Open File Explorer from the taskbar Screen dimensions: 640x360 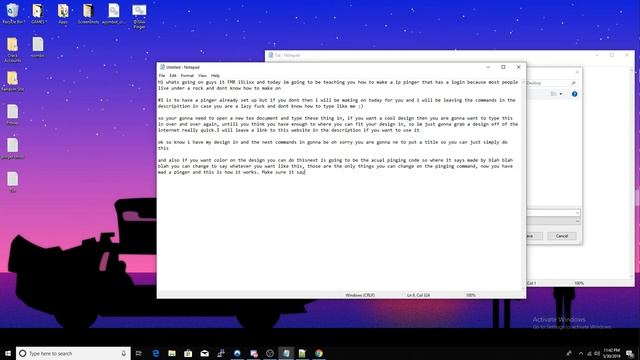pyautogui.click(x=172, y=353)
